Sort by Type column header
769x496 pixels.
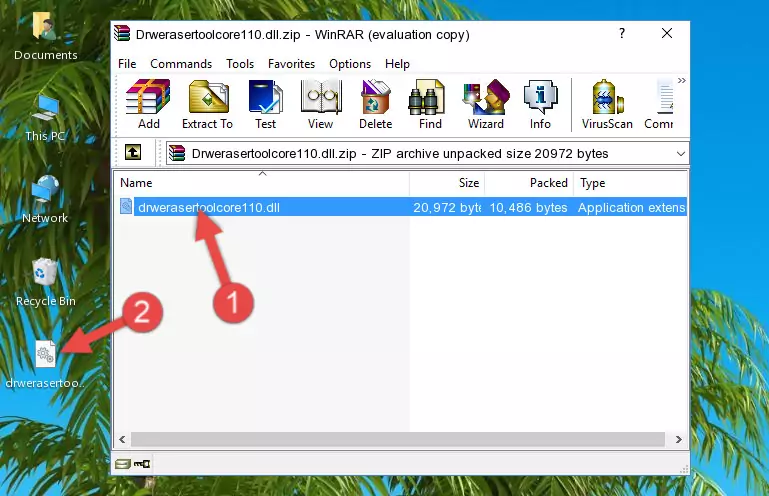coord(630,183)
